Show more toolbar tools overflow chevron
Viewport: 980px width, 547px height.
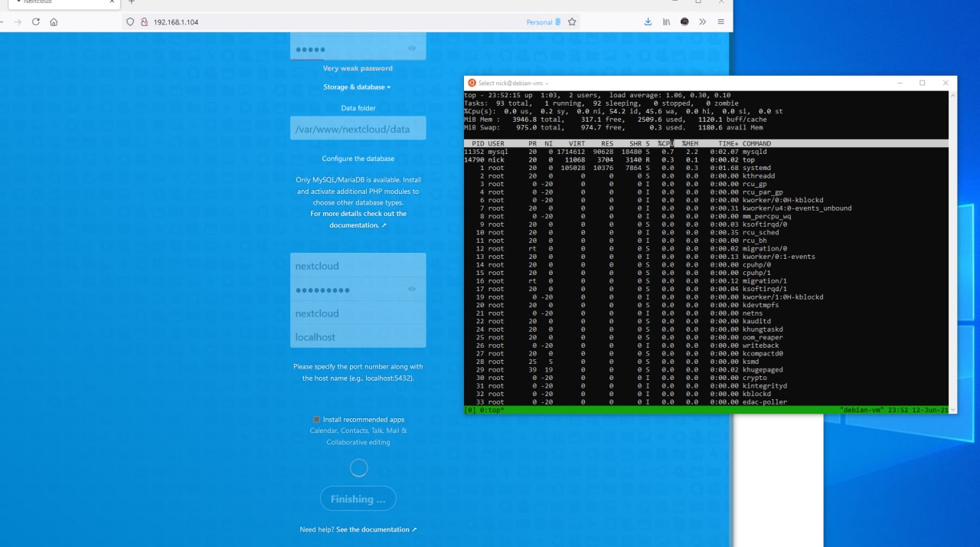[702, 22]
